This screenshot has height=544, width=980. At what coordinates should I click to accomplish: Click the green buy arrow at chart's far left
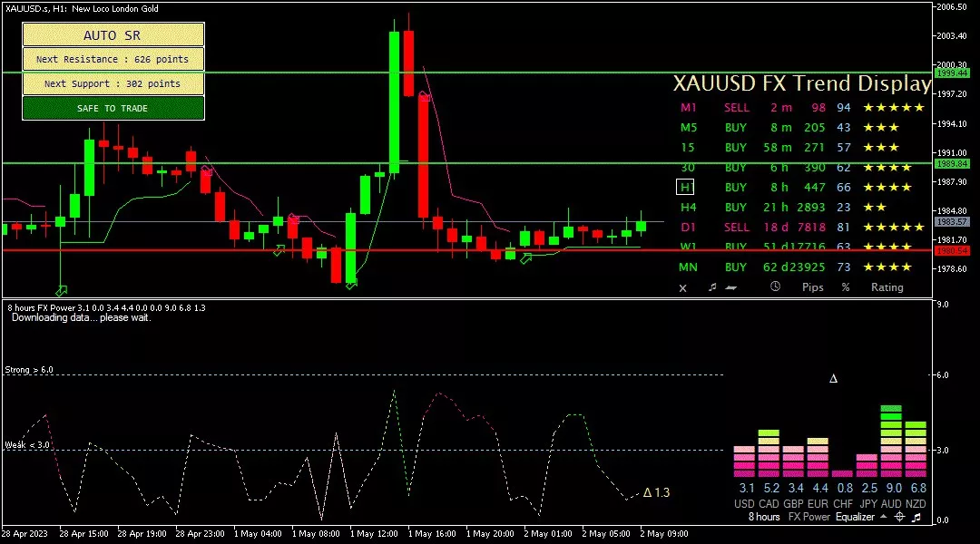pyautogui.click(x=61, y=291)
